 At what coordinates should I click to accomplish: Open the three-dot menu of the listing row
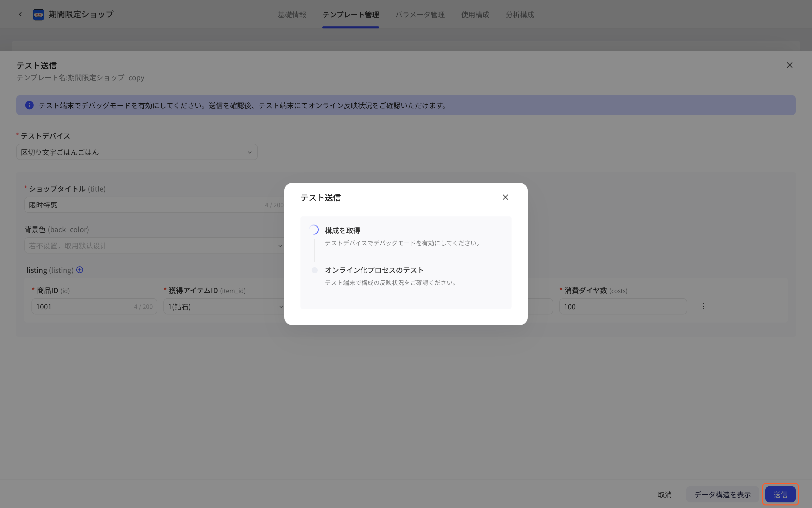pos(703,306)
